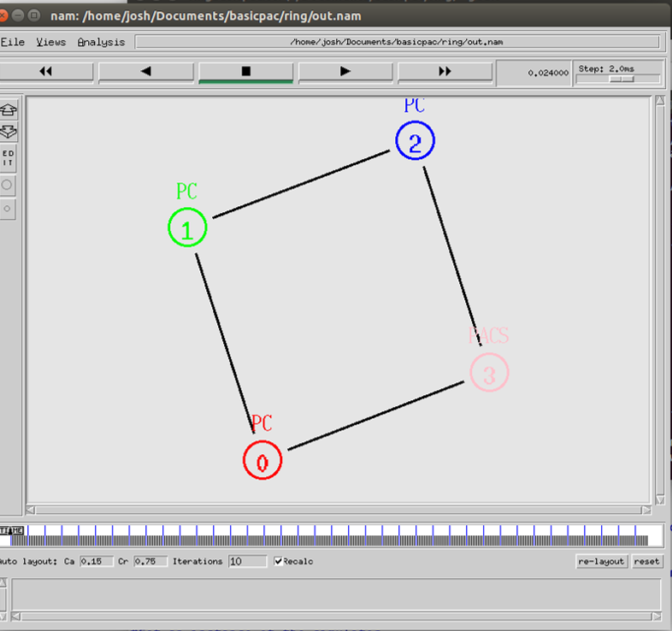Click the TIME marker on timeline
Viewport: 672px width, 631px height.
(12, 531)
